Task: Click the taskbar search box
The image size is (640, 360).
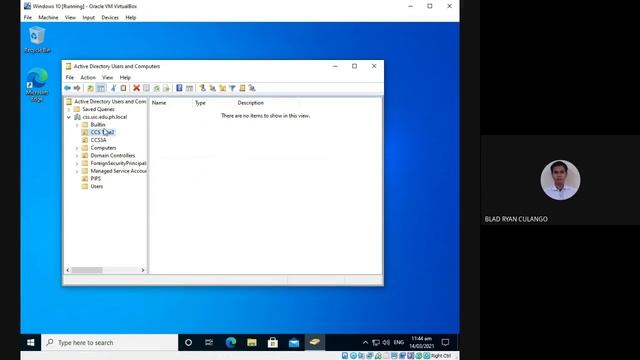Action: click(109, 342)
